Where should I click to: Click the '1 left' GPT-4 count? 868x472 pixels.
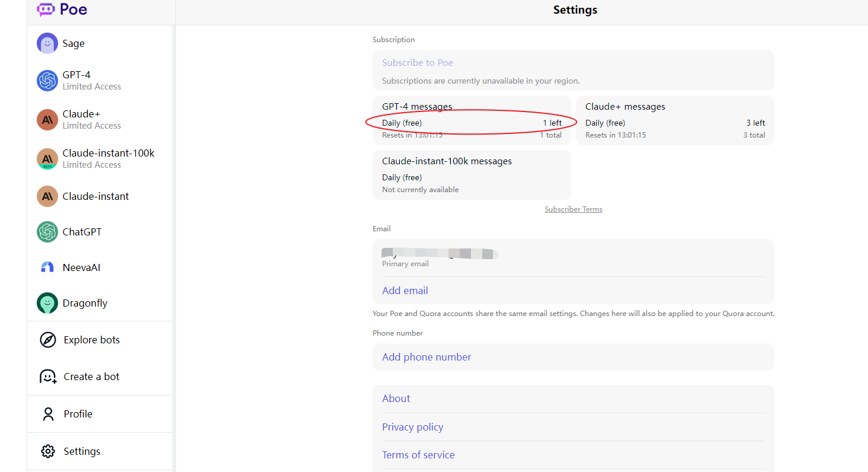[552, 123]
